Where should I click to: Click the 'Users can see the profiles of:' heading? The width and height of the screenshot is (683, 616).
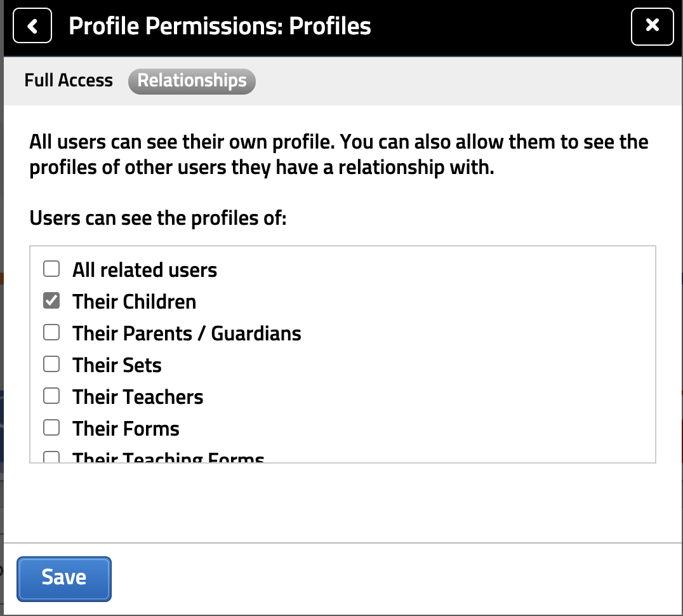click(159, 219)
